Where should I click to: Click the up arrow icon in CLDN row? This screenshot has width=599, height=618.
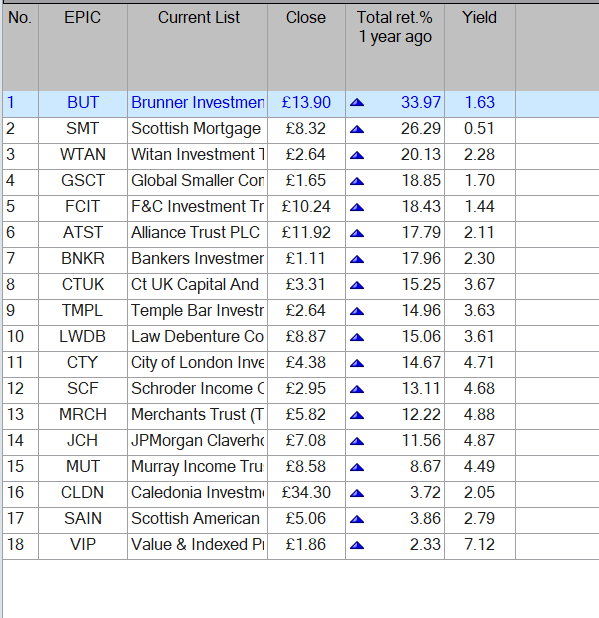point(357,493)
